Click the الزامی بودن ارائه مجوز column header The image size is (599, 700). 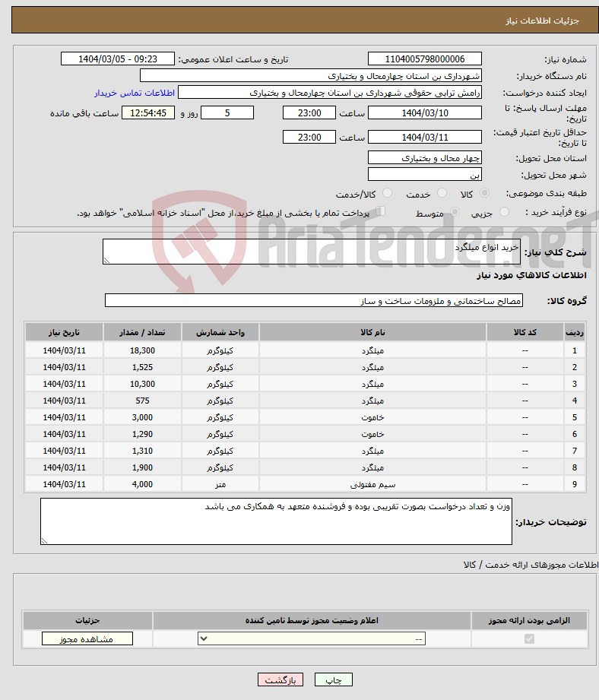529,620
